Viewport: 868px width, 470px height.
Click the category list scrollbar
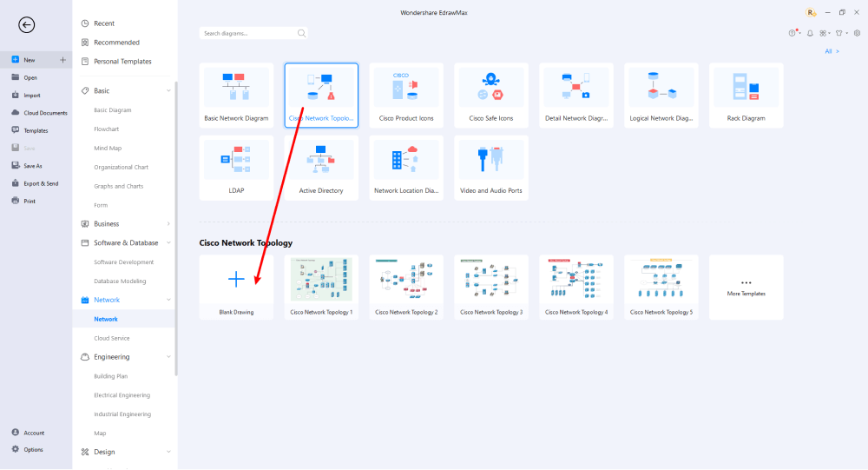tap(176, 228)
